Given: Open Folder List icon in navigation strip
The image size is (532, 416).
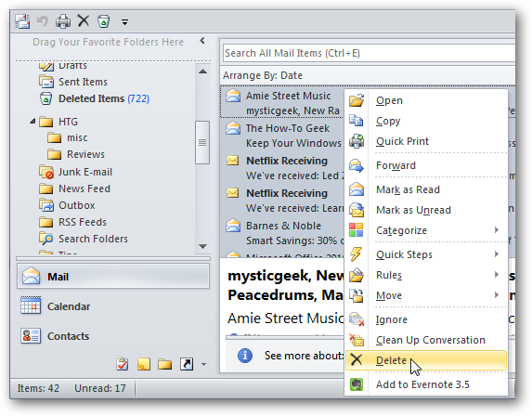Looking at the screenshot, I should 164,364.
